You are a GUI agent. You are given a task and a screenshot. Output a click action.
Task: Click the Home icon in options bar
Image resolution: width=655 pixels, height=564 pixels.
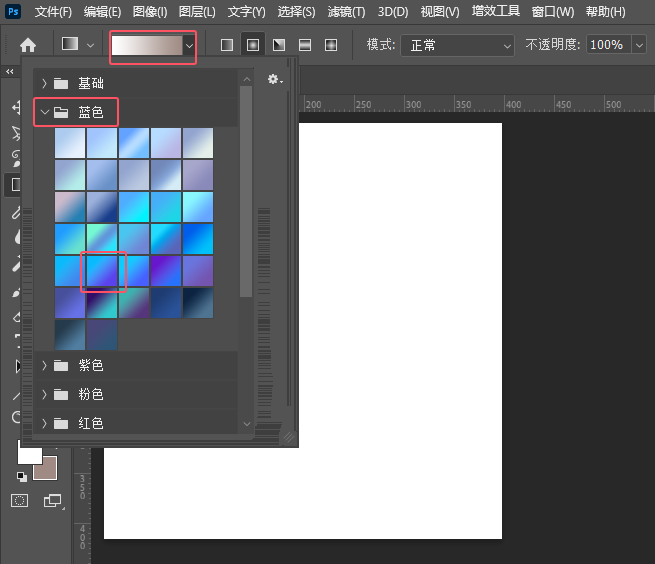pos(28,45)
